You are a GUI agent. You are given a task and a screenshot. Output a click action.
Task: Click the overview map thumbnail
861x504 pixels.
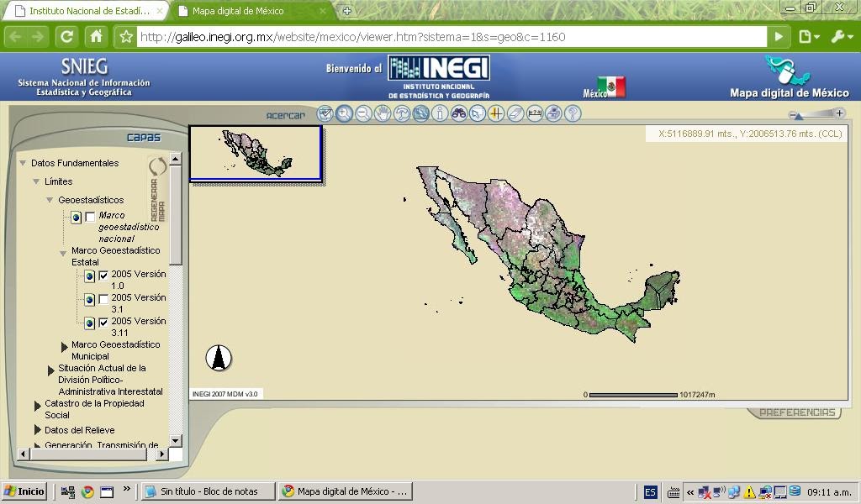tap(256, 153)
